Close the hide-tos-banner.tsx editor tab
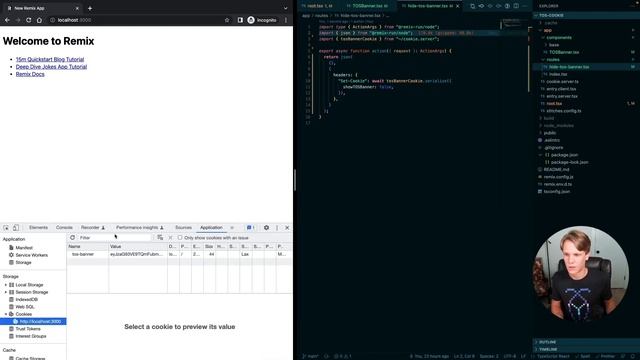The image size is (640, 360). [458, 6]
